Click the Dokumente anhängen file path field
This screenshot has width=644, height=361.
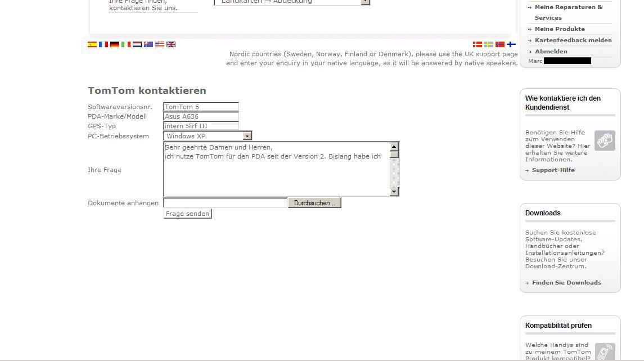coord(225,202)
